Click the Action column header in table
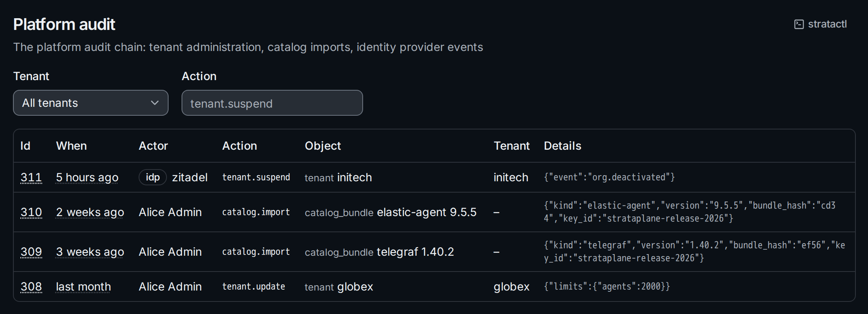The height and width of the screenshot is (314, 868). click(x=239, y=146)
